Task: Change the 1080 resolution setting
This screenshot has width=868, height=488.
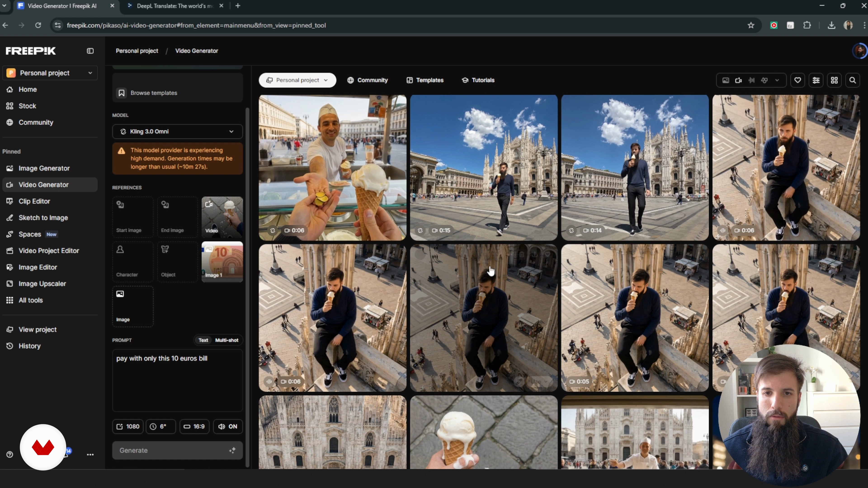Action: click(x=128, y=426)
